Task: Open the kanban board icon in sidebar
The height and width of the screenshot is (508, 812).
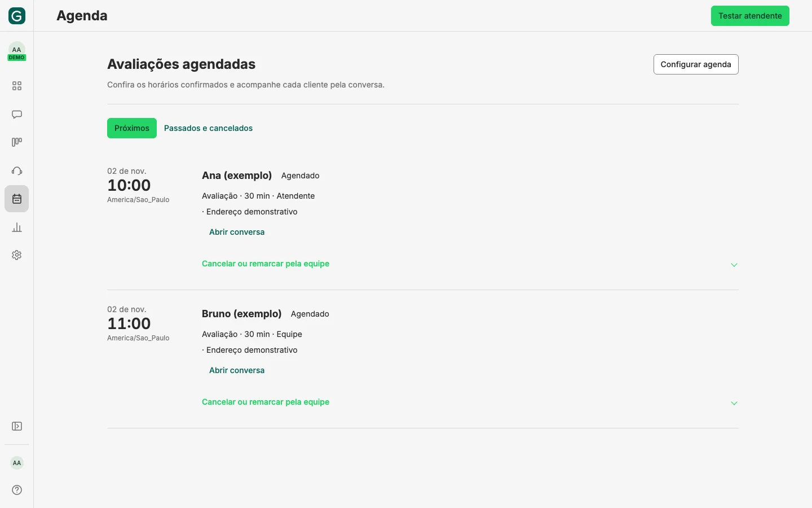Action: [x=17, y=142]
